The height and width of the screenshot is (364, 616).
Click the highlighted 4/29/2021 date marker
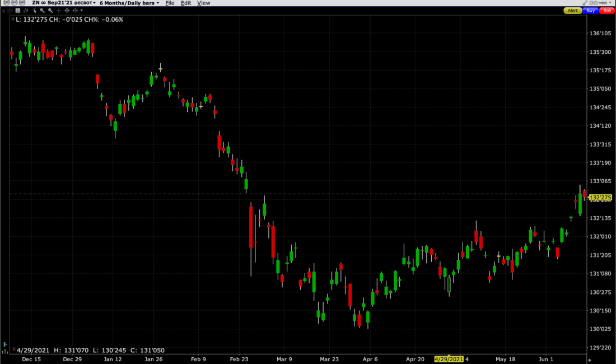pos(448,359)
